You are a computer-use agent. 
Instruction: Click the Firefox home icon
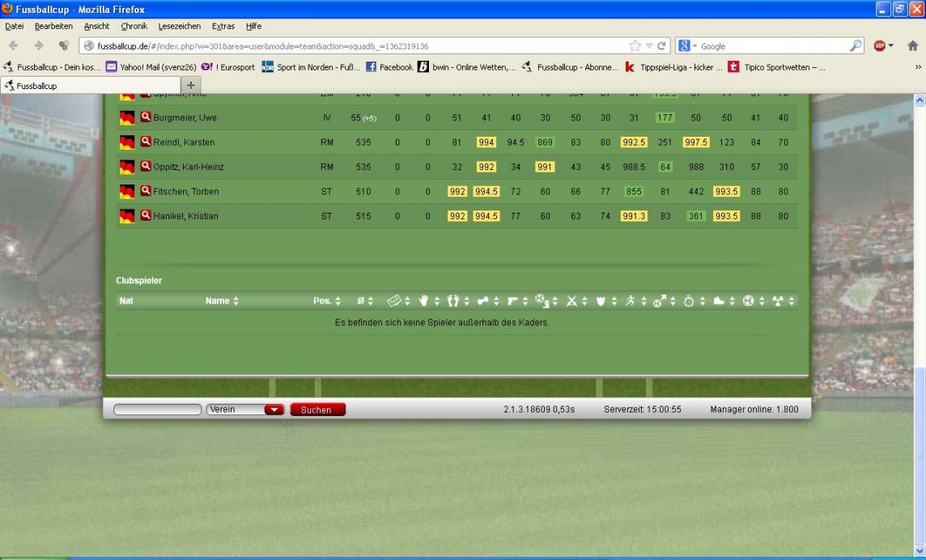click(x=911, y=46)
